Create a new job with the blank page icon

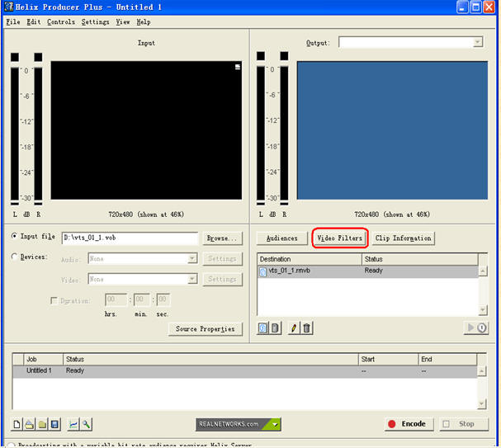(17, 424)
